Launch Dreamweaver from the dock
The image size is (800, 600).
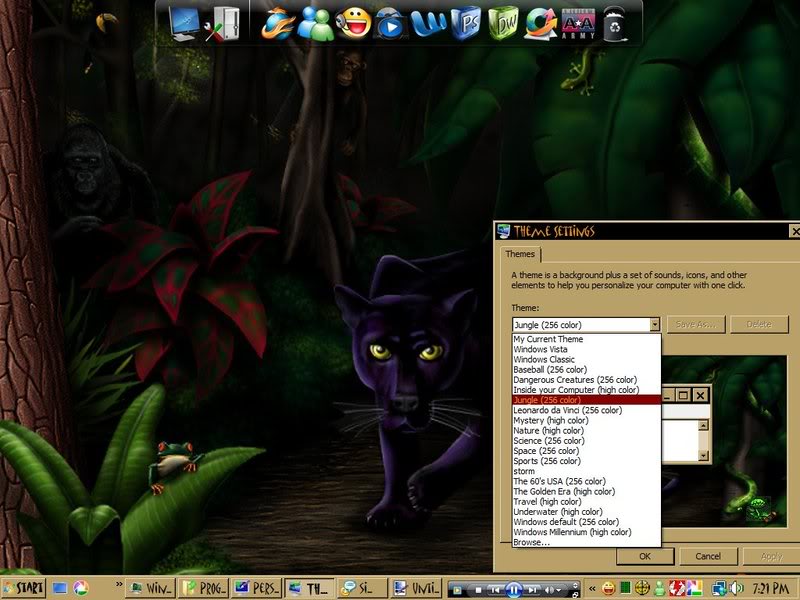click(503, 24)
